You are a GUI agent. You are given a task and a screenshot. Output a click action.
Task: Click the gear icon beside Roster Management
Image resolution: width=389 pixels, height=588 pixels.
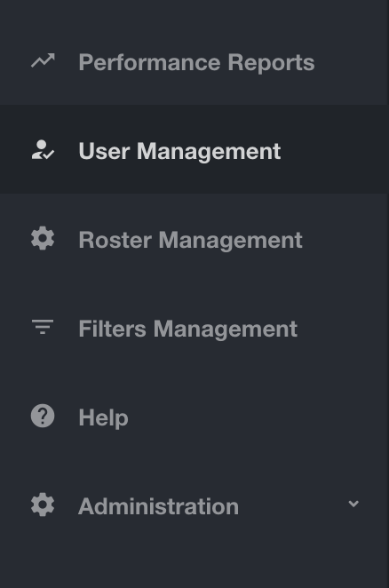pyautogui.click(x=43, y=238)
